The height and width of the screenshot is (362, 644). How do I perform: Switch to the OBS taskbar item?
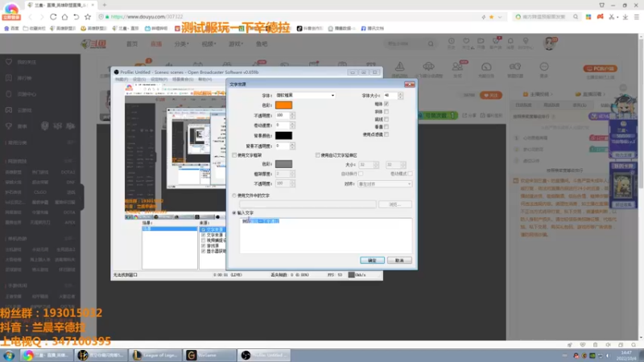[264, 355]
